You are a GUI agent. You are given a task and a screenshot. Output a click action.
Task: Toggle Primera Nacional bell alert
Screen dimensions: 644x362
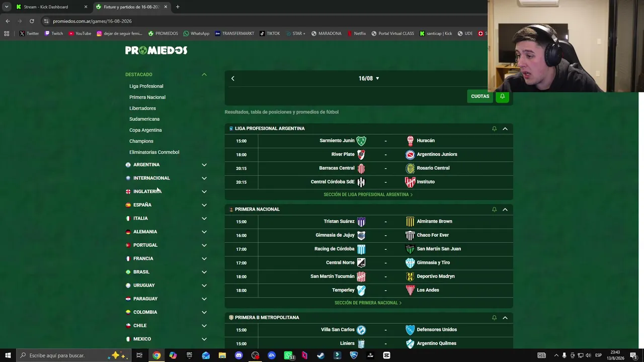click(494, 209)
